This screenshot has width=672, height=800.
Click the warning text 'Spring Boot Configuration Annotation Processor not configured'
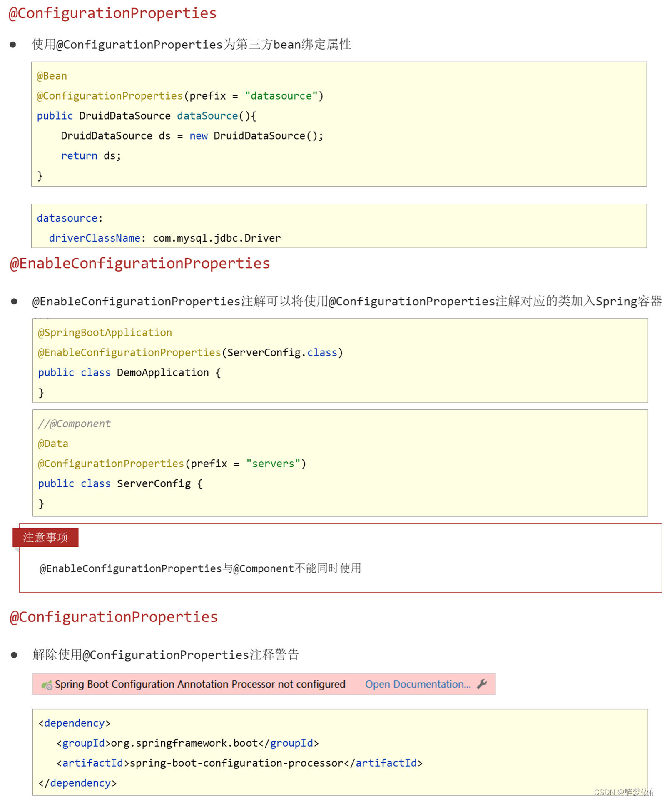coord(200,684)
